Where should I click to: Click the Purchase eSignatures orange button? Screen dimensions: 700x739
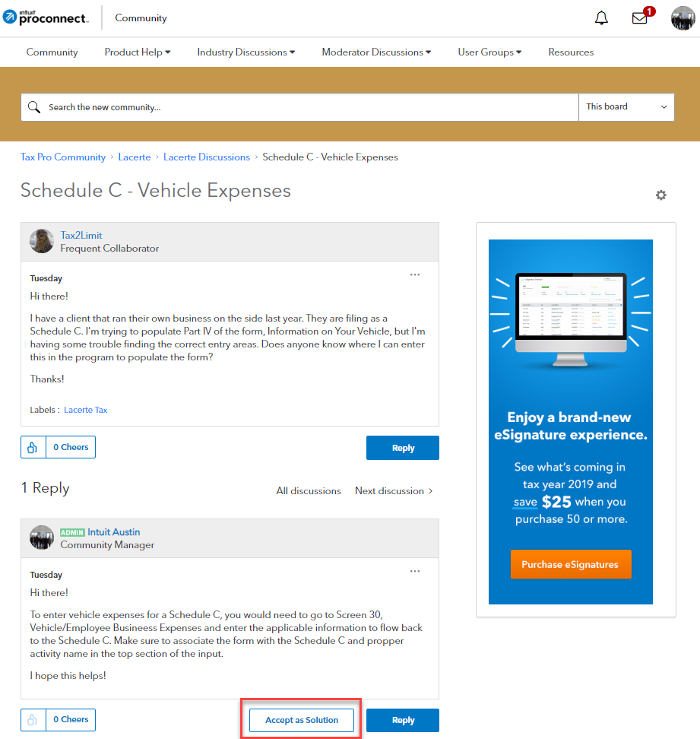[x=570, y=565]
